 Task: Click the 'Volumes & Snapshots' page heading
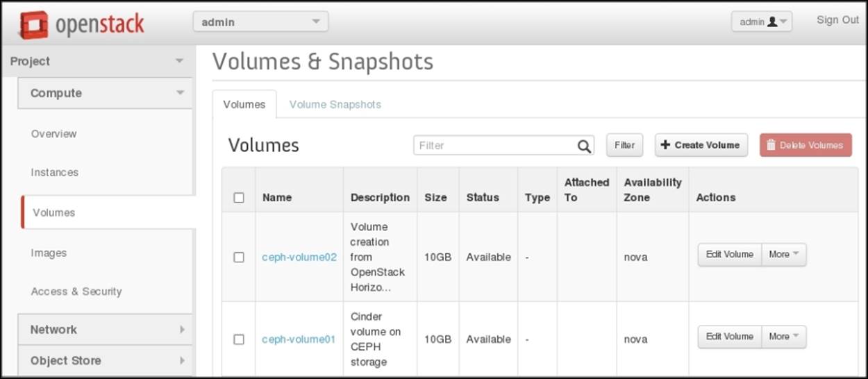tap(323, 62)
